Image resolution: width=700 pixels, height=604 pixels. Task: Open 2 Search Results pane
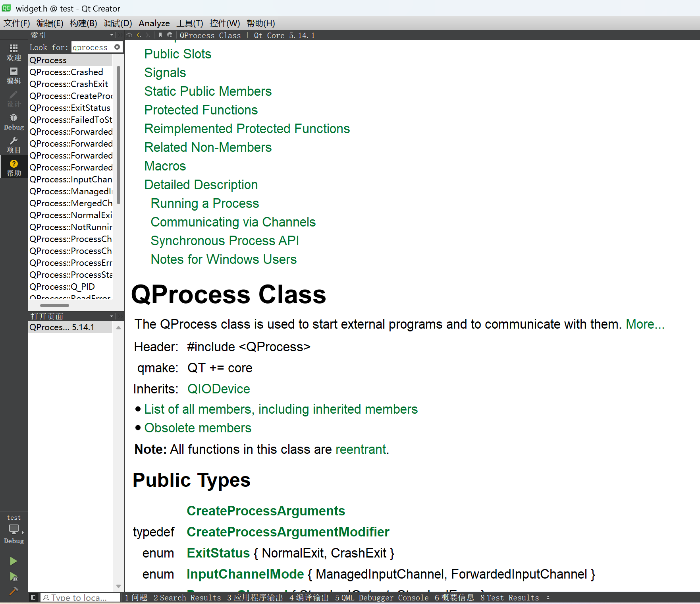tap(187, 598)
